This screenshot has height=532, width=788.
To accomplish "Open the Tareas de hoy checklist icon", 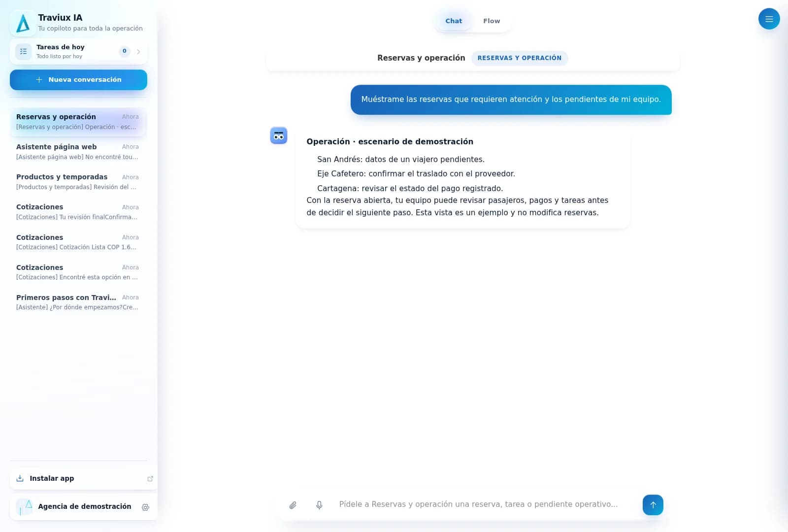I will (23, 51).
